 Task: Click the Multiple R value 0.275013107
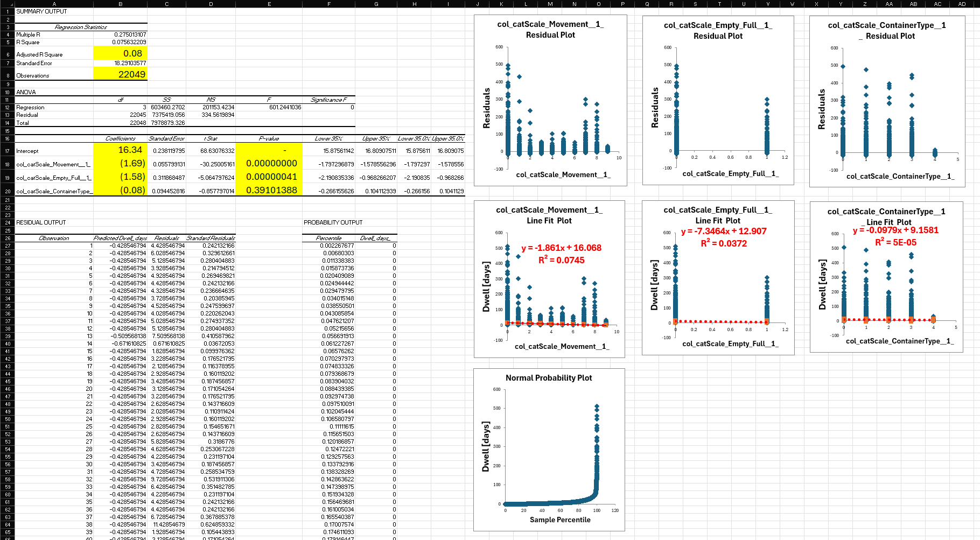coord(120,34)
